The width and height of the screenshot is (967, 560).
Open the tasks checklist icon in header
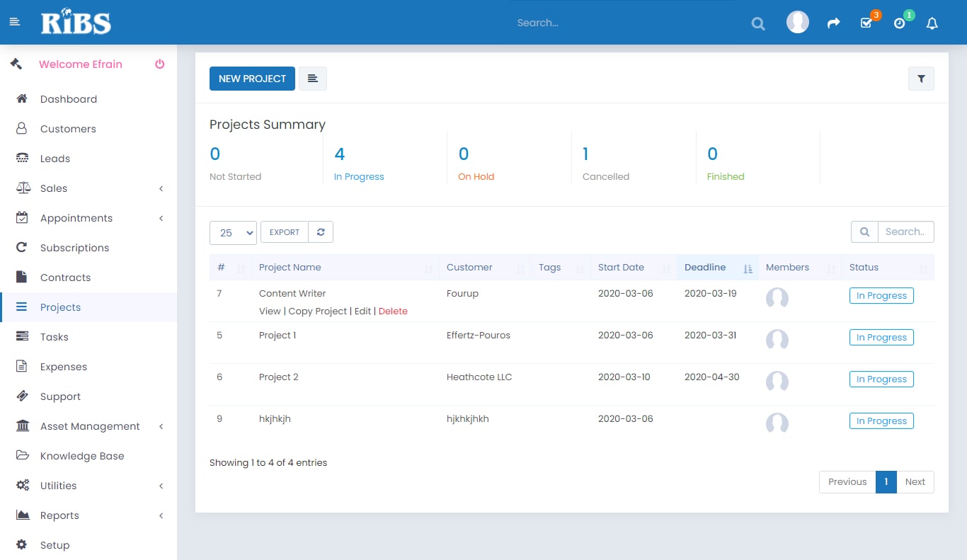(x=866, y=23)
